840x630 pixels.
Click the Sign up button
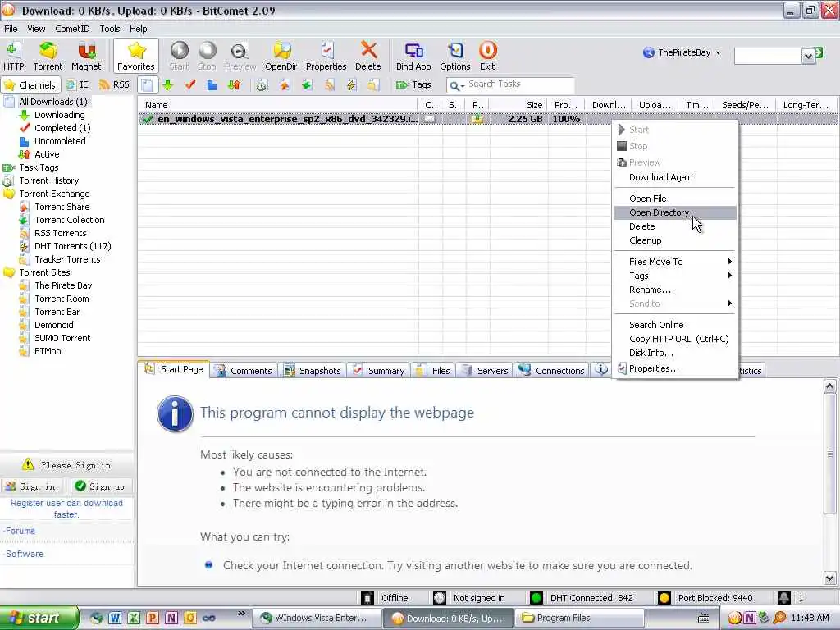click(x=101, y=486)
